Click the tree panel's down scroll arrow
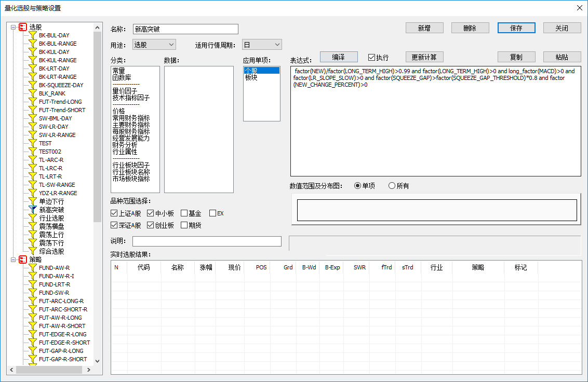 (x=98, y=361)
